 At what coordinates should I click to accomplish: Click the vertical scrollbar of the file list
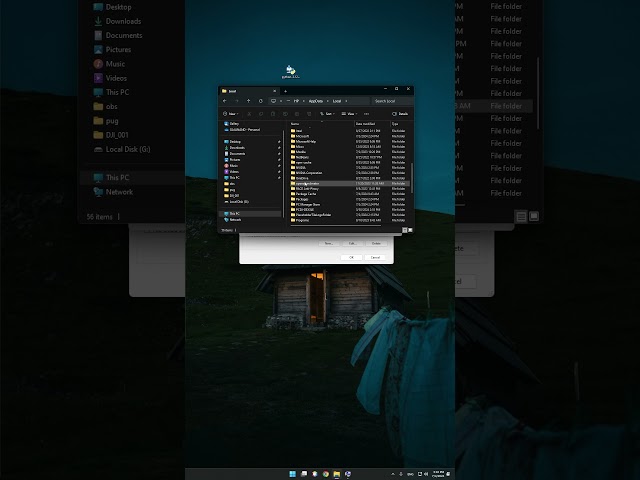pos(411,178)
